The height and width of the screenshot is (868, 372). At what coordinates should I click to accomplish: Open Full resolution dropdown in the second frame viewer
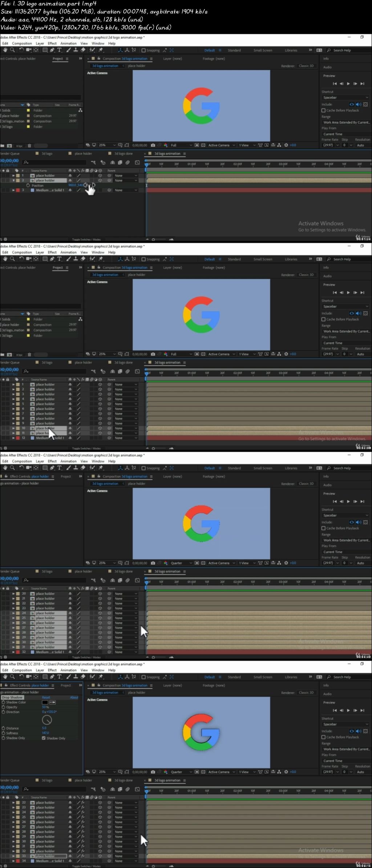[181, 354]
